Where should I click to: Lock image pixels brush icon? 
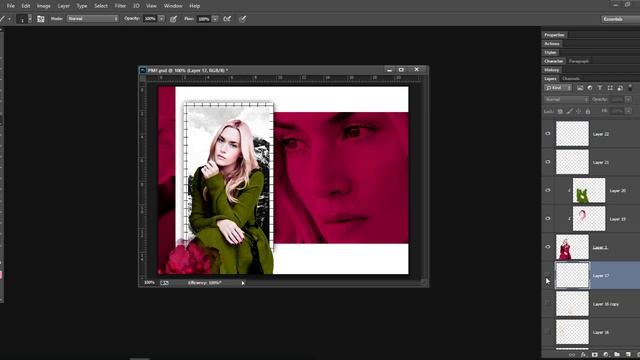569,111
